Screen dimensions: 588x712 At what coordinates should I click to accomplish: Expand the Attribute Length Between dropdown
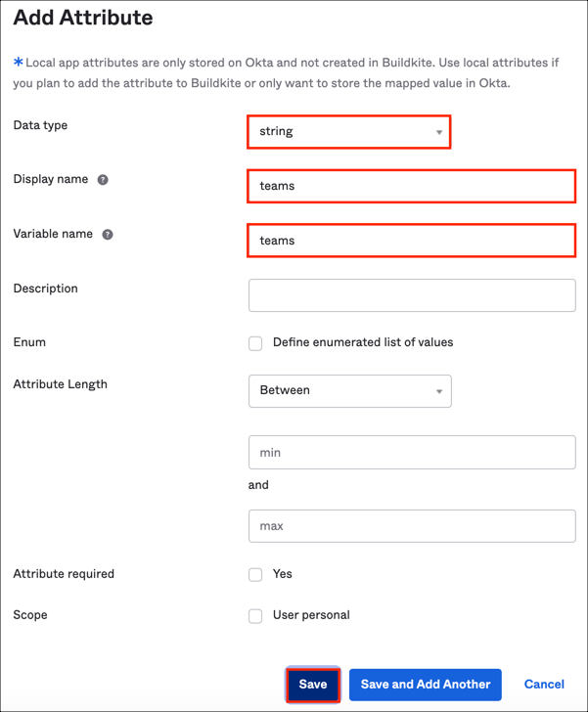pos(349,390)
